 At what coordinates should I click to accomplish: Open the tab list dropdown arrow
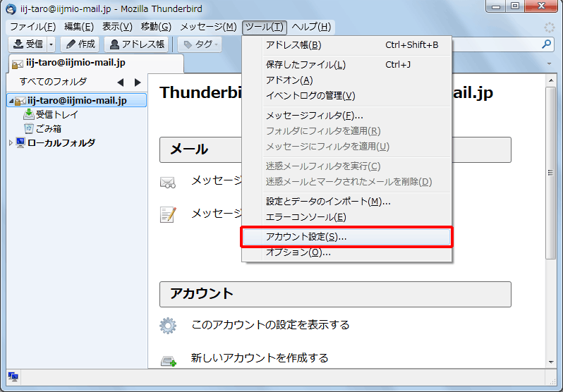549,64
